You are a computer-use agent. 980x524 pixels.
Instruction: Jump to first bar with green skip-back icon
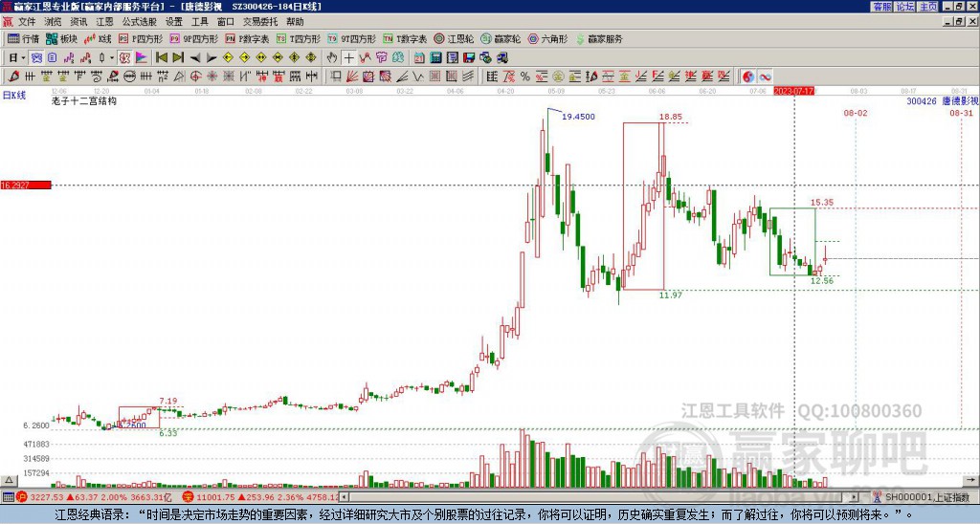[161, 58]
